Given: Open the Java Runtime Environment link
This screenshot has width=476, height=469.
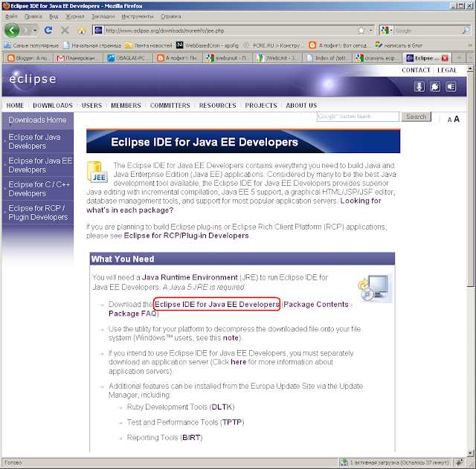Looking at the screenshot, I should tap(190, 277).
